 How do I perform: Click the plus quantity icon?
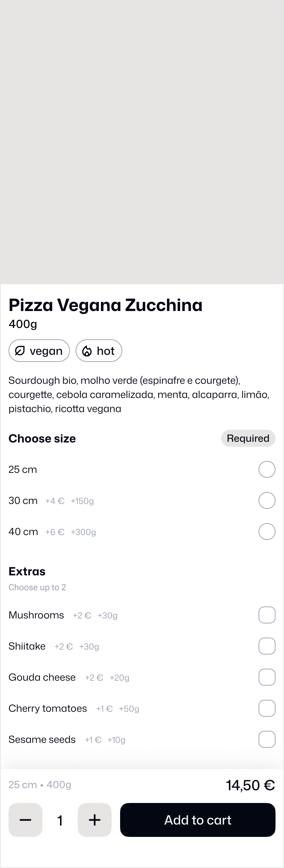click(x=95, y=820)
